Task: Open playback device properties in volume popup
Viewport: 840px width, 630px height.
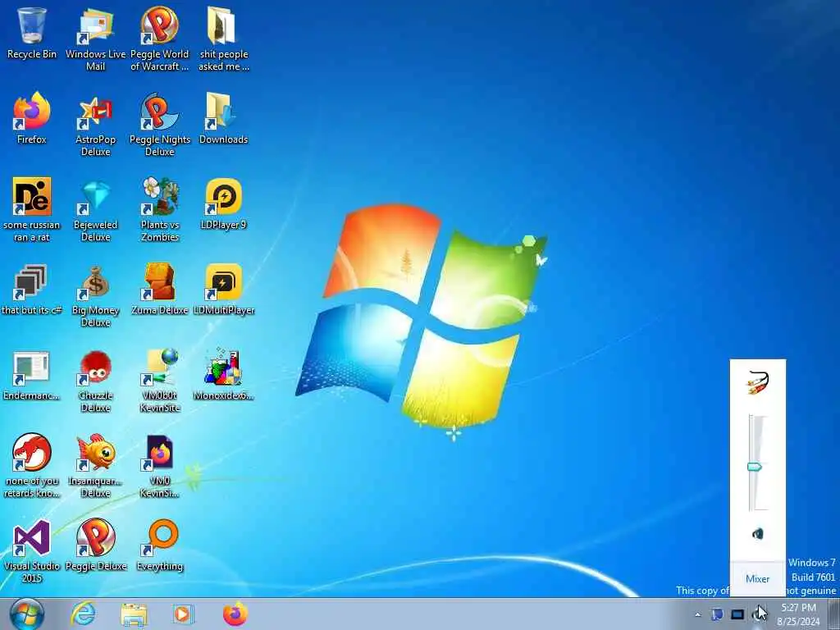Action: [757, 382]
